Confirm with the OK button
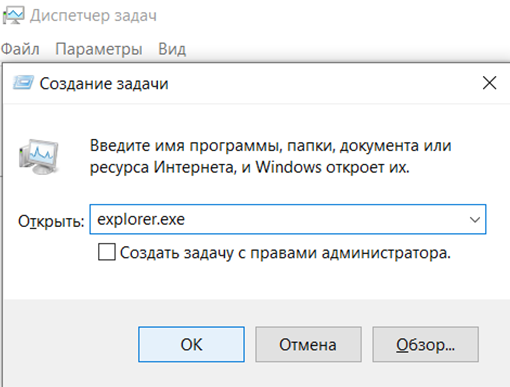Screen dimensions: 510x387 click(191, 344)
